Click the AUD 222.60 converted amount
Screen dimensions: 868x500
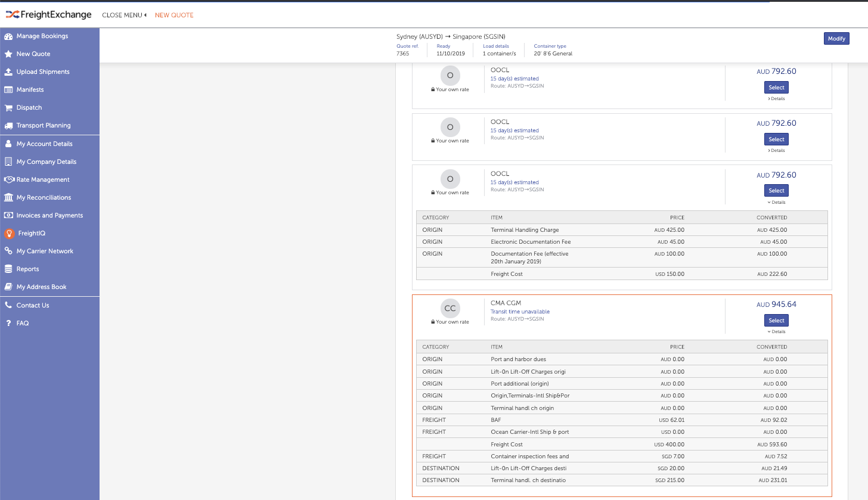pyautogui.click(x=772, y=274)
